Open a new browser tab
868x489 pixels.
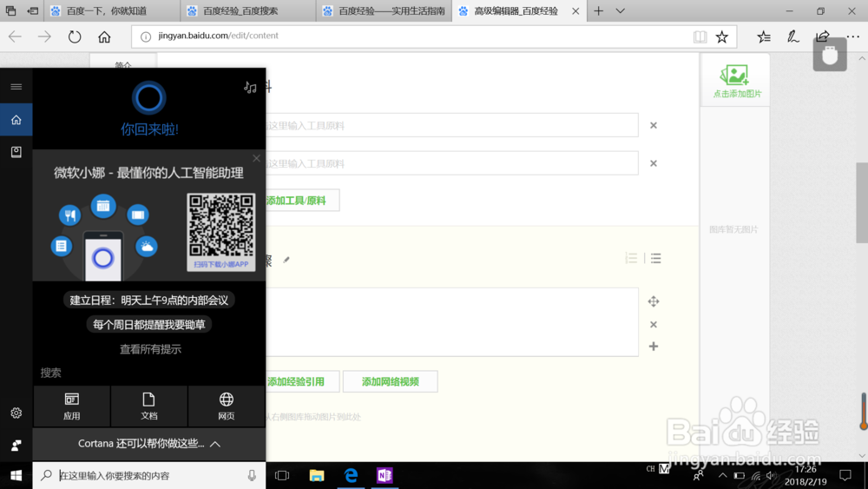coord(598,11)
